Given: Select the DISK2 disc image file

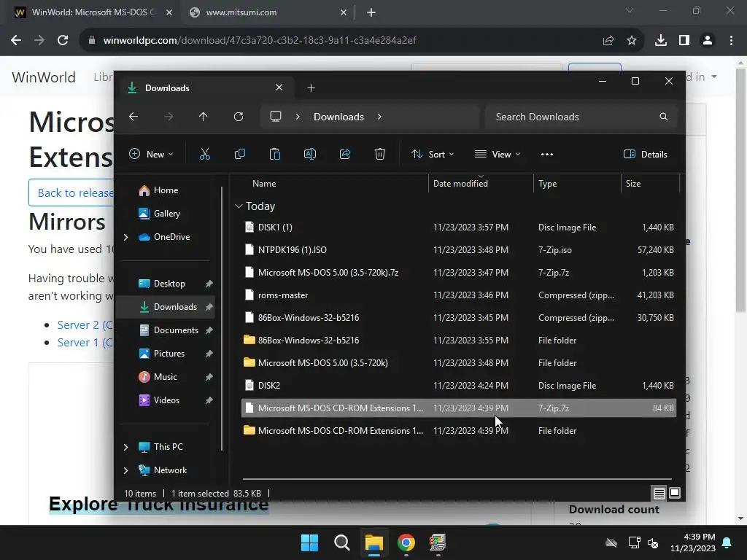Looking at the screenshot, I should point(459,386).
